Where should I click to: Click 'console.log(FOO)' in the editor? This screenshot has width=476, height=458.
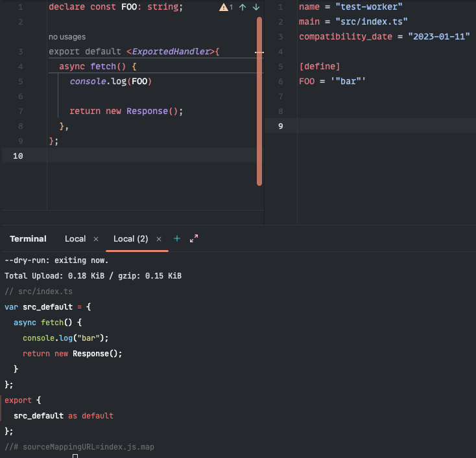[x=110, y=81]
